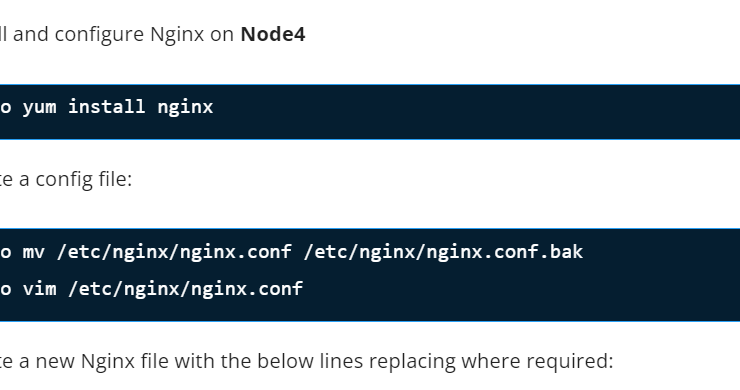Click the /etc/nginx/nginx.conf path in the vim line
The width and height of the screenshot is (740, 390).
[x=185, y=289]
